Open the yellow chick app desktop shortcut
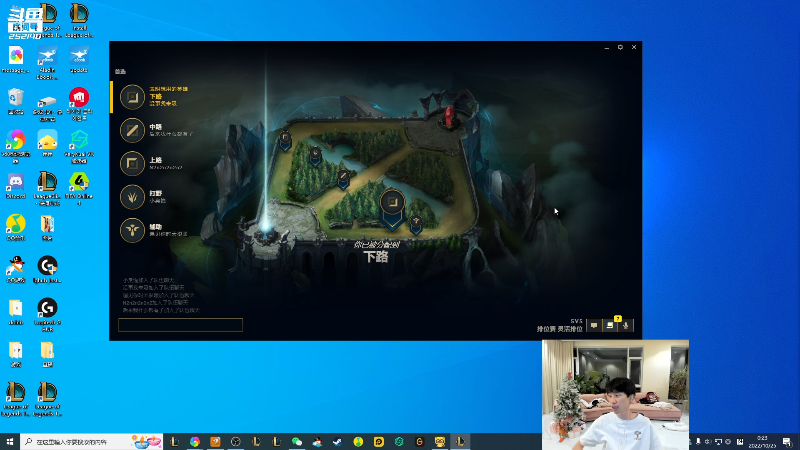The height and width of the screenshot is (450, 800). pos(47,143)
